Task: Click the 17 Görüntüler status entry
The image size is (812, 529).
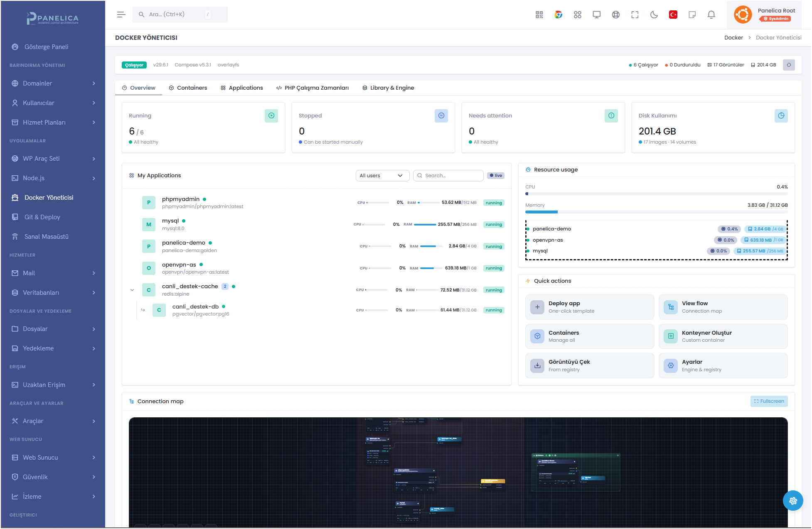Action: coord(726,65)
